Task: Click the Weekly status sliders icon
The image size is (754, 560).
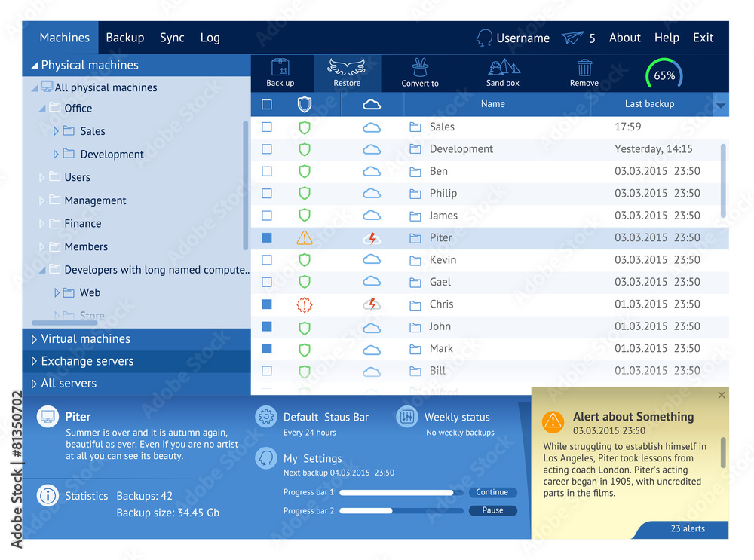Action: (x=407, y=416)
